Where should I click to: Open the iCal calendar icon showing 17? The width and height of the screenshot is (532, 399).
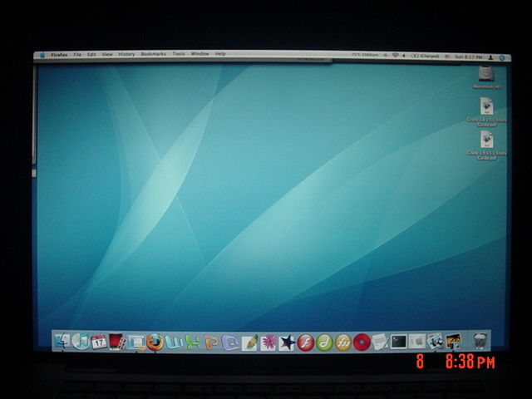pos(99,342)
